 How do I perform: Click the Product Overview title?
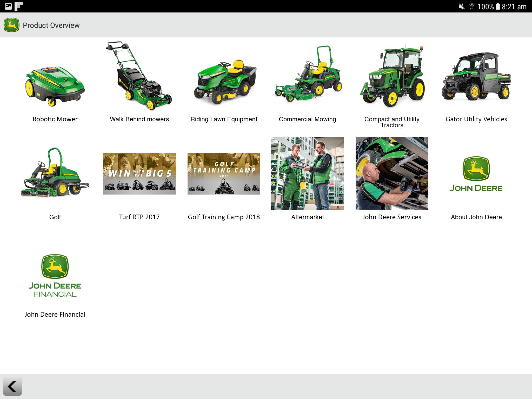[51, 25]
